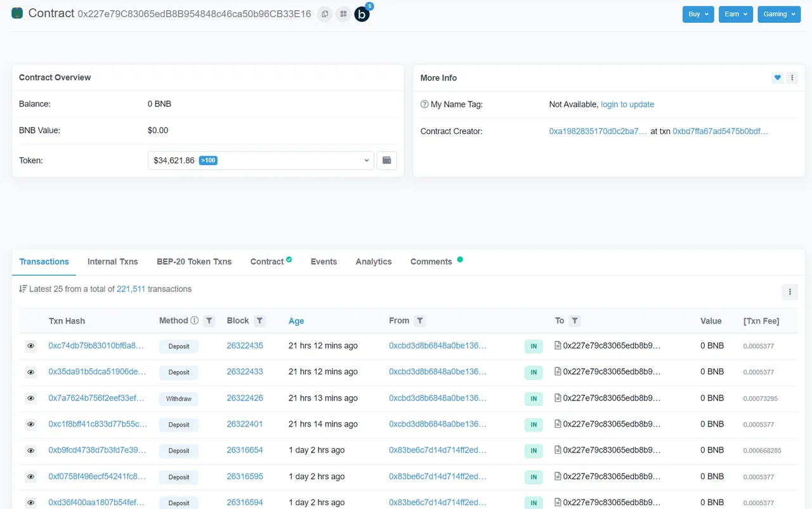Preview transaction 0xc74db79b83010bf6a8 eye icon

coord(30,347)
